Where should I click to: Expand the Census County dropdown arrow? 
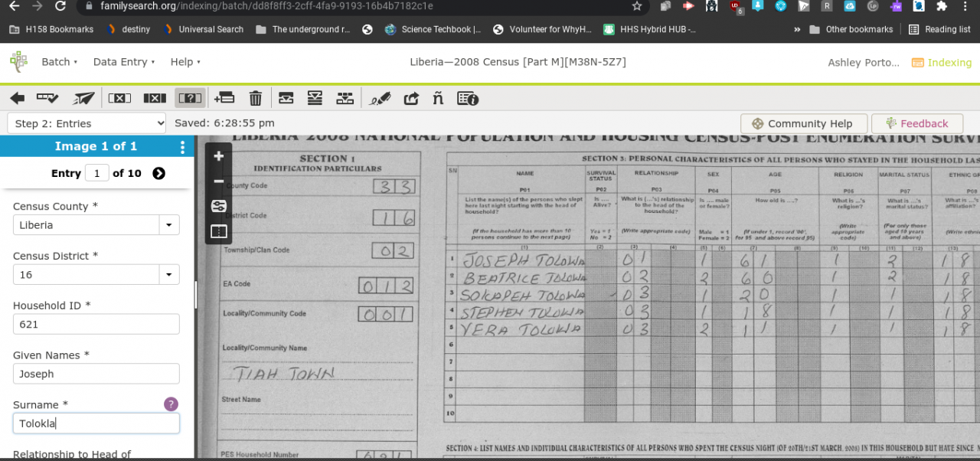(x=169, y=225)
